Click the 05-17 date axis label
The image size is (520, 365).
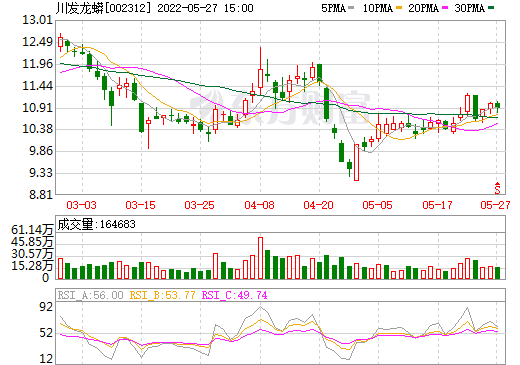[x=437, y=205]
